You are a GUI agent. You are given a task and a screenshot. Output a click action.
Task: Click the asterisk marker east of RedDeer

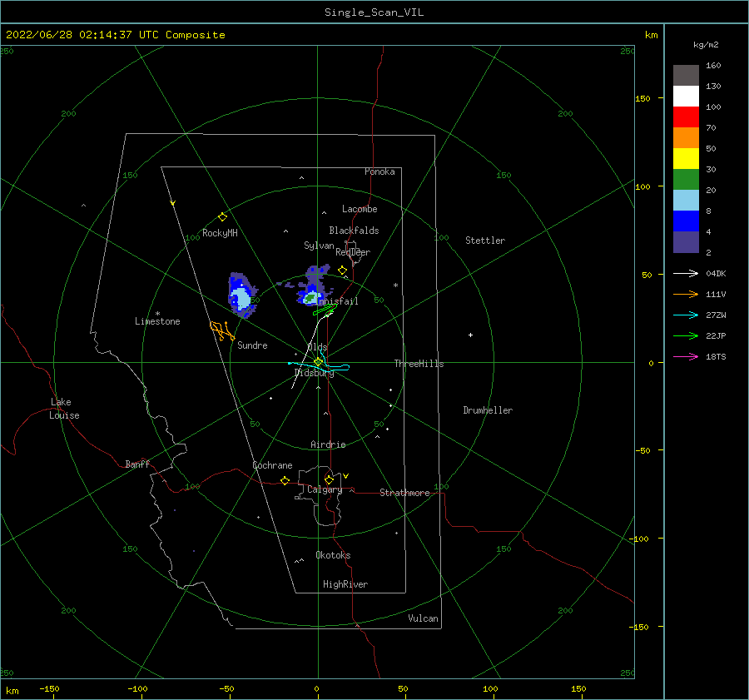click(x=395, y=285)
